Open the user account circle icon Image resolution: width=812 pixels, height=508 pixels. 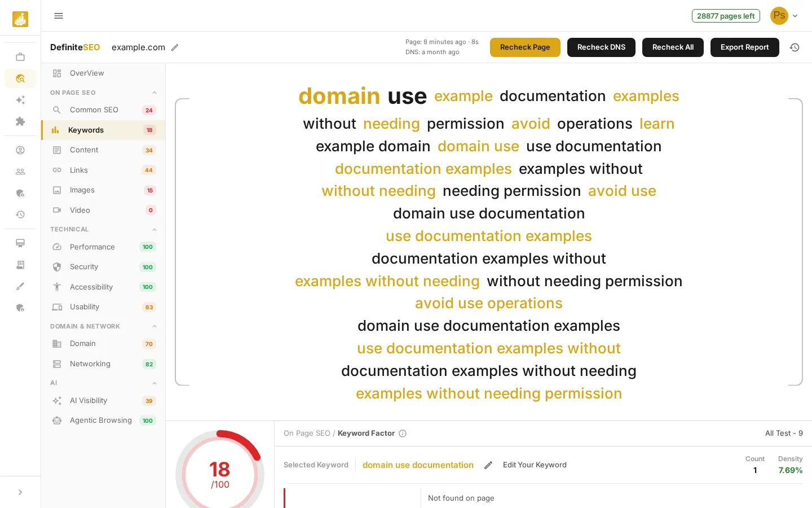coord(20,150)
